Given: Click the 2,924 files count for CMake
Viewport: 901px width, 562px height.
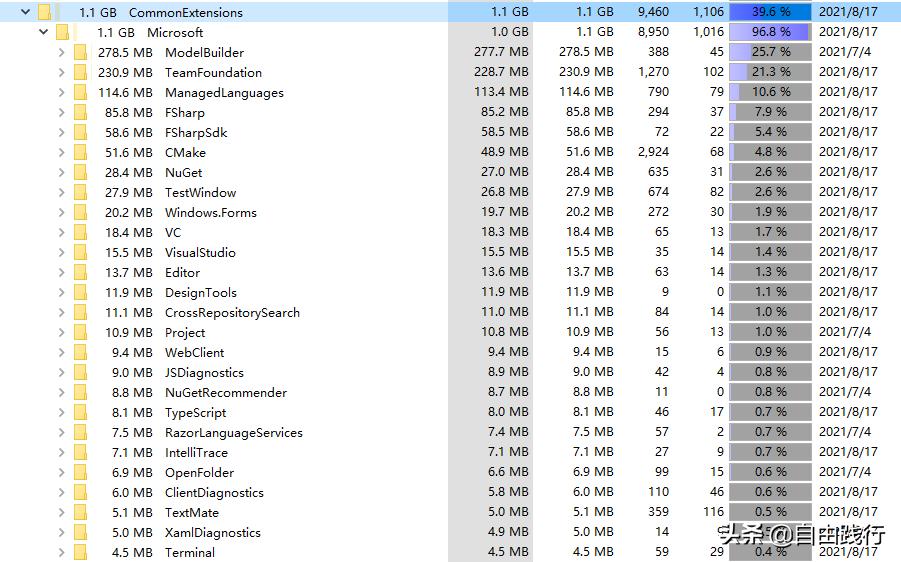Looking at the screenshot, I should point(653,152).
